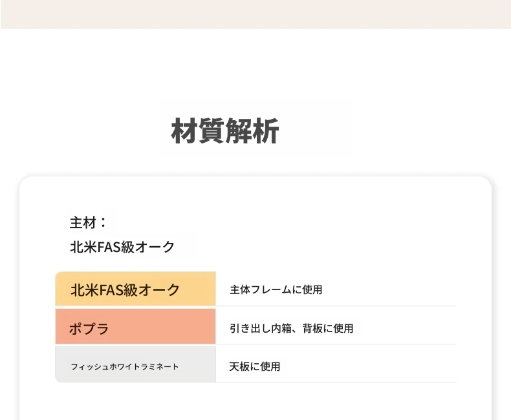The image size is (511, 420).
Task: Click the divider line below 天板に使用
Action: pos(336,383)
